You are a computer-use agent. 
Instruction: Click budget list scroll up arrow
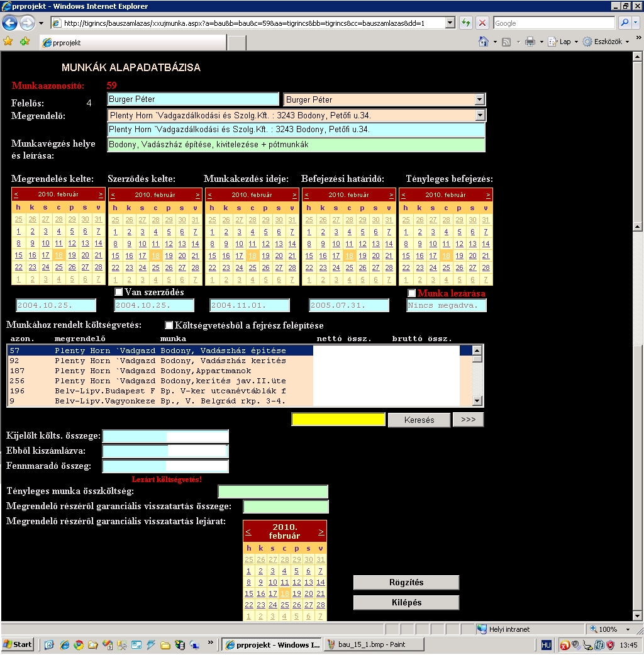tap(477, 351)
